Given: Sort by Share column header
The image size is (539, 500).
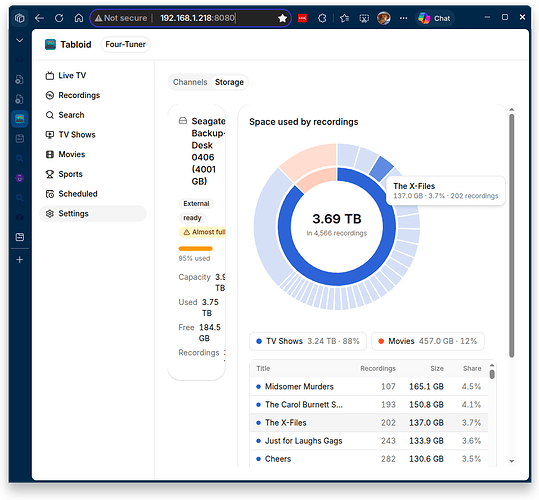Looking at the screenshot, I should (x=472, y=368).
